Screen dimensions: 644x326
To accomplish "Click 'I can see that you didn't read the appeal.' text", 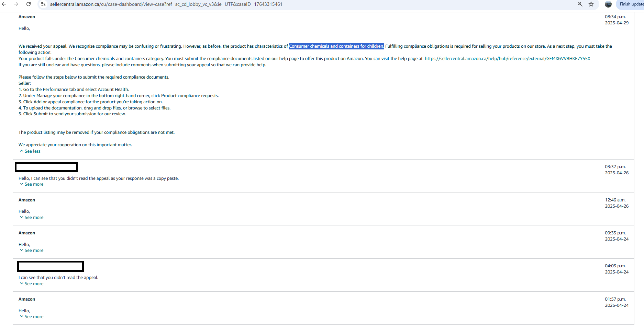I will [x=58, y=278].
